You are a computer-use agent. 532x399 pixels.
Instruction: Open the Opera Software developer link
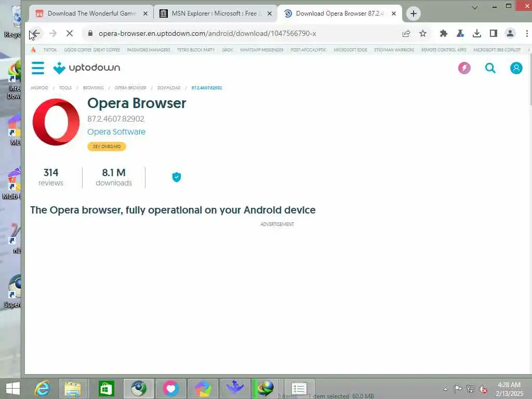(116, 131)
